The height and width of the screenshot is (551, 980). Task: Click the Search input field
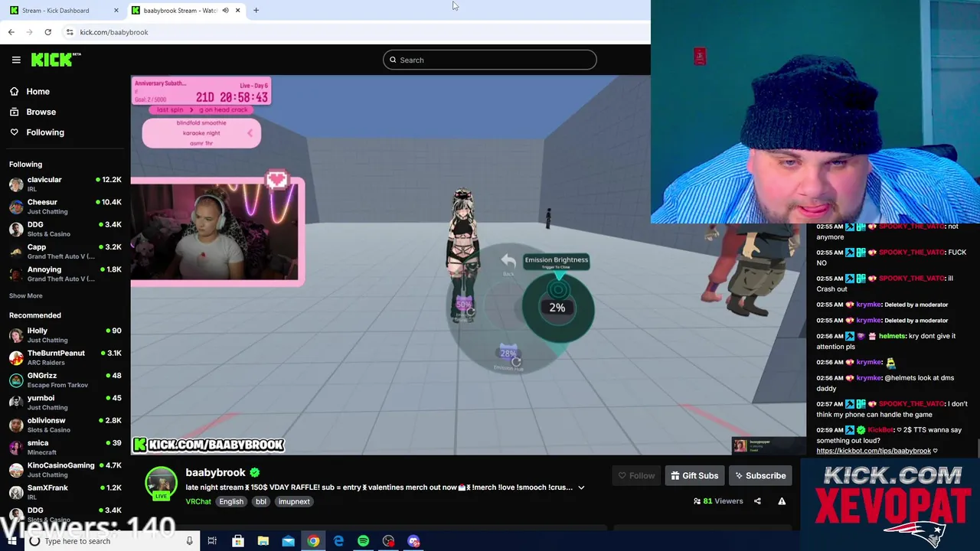(490, 60)
